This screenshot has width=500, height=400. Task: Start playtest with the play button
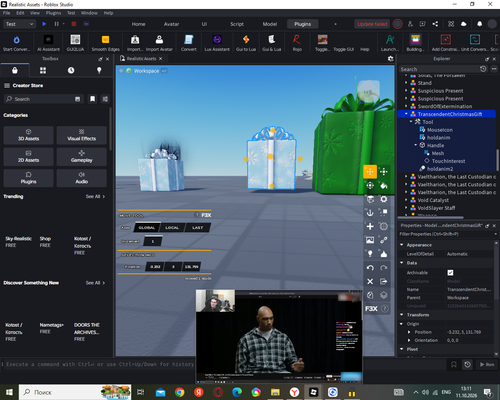(x=44, y=24)
